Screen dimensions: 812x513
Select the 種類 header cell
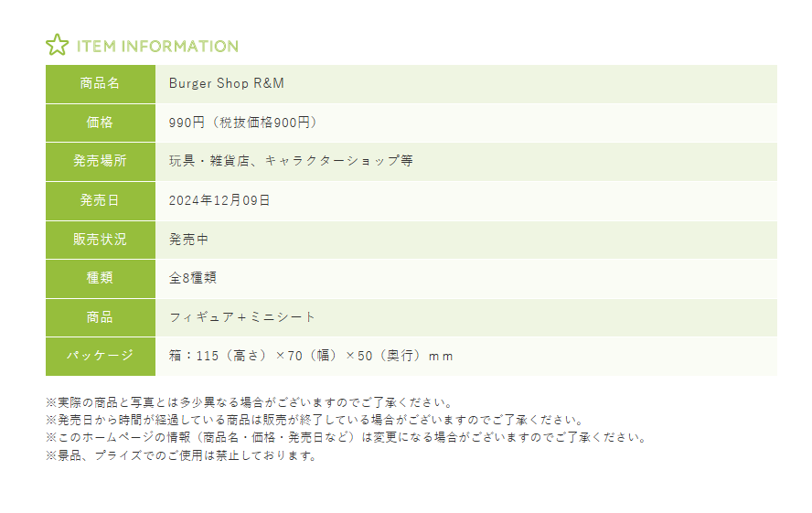[x=101, y=278]
